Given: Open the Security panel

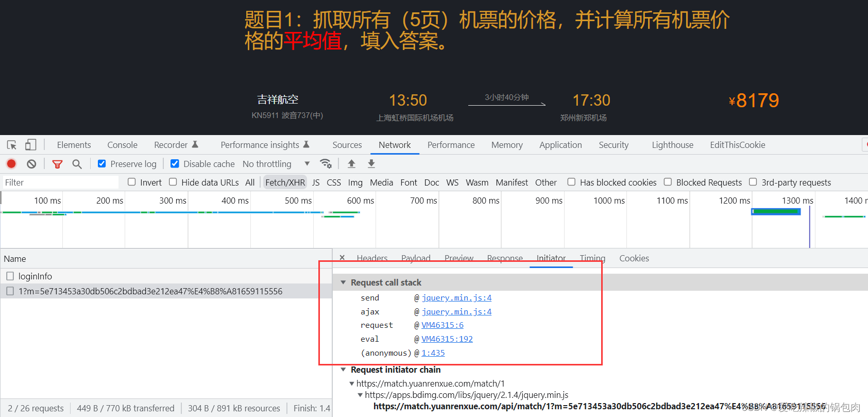Looking at the screenshot, I should click(x=614, y=145).
